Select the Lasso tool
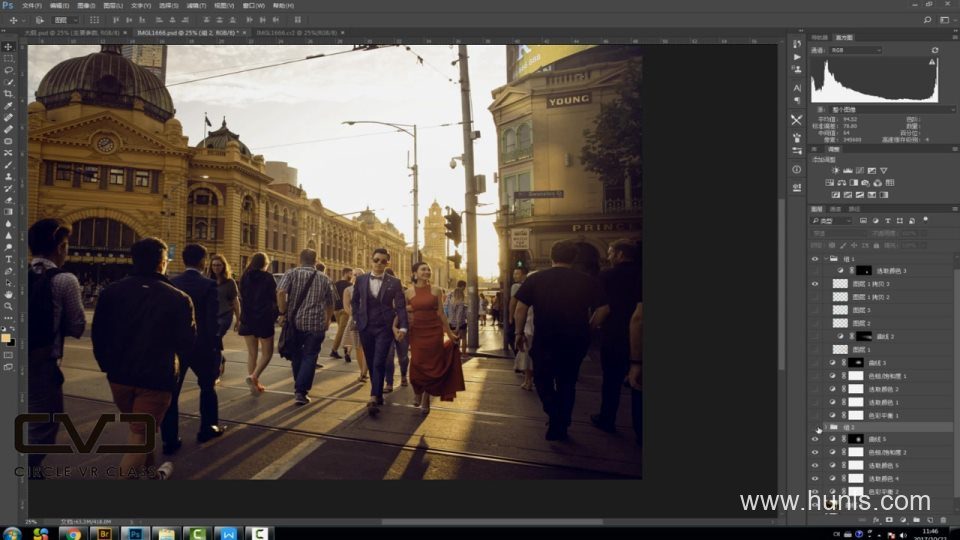 coord(8,70)
